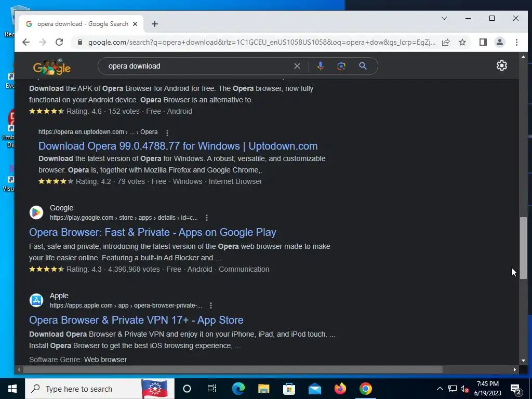Bookmark this tab with the star icon
Viewport: 532px width, 399px height.
[462, 42]
